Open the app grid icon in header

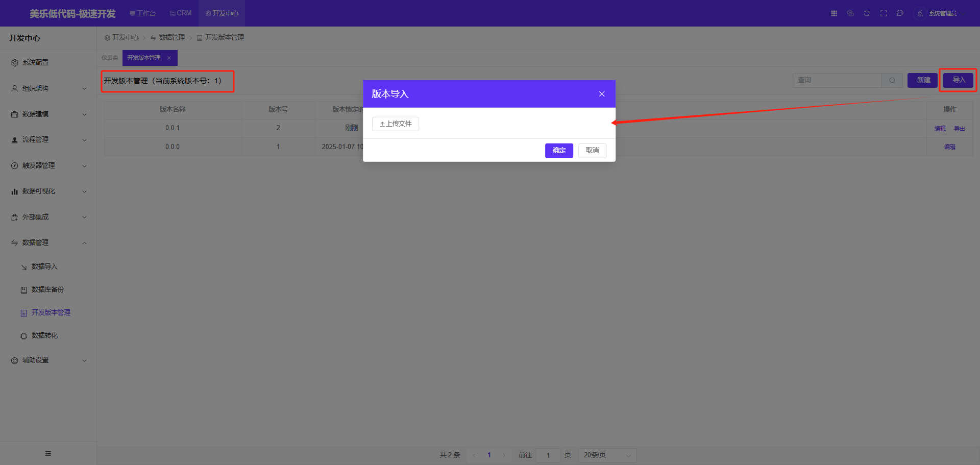pos(834,13)
